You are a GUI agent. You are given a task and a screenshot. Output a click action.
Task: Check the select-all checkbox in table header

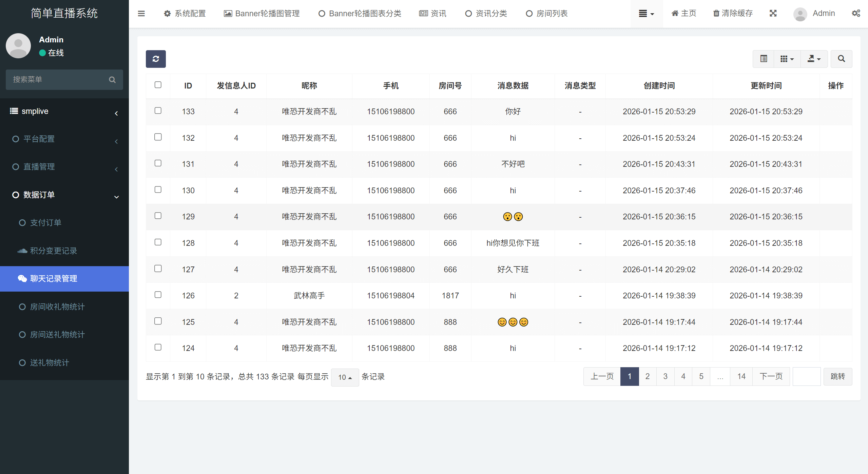coord(158,85)
